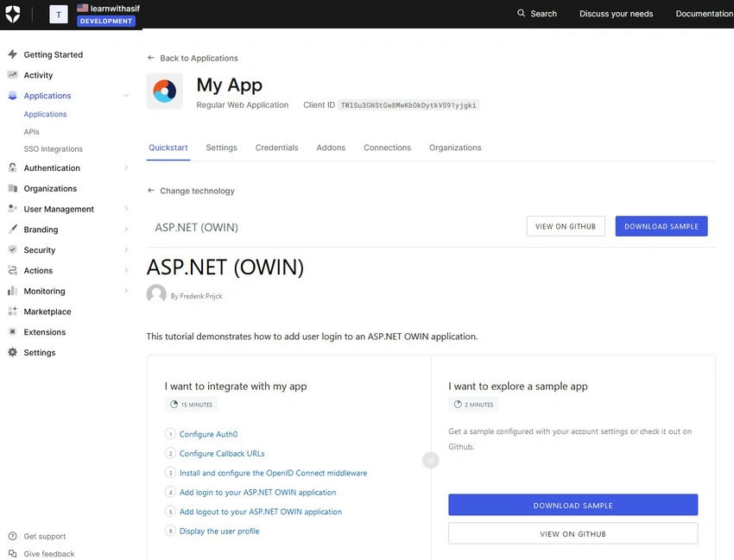
Task: Open Discuss your needs in header
Action: [x=616, y=14]
